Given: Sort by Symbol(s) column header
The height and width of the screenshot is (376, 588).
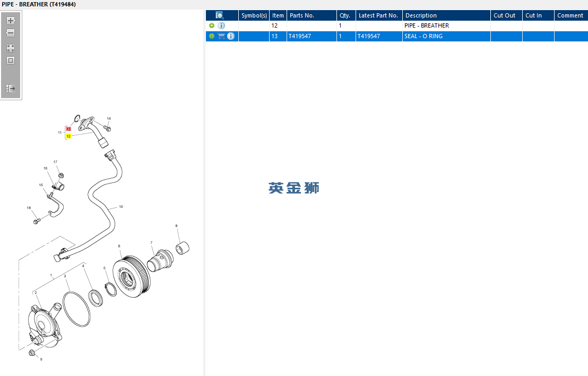Looking at the screenshot, I should 254,15.
